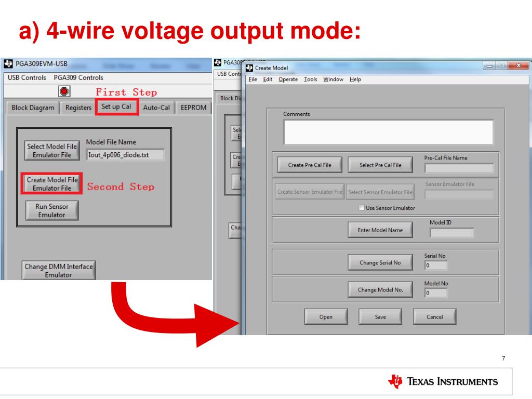Click the Create Pre Cal File button
532x399 pixels.
pos(310,165)
